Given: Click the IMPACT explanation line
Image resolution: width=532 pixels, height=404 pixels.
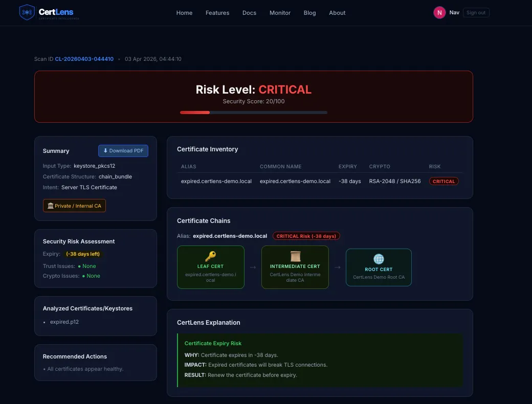Looking at the screenshot, I should coord(256,365).
